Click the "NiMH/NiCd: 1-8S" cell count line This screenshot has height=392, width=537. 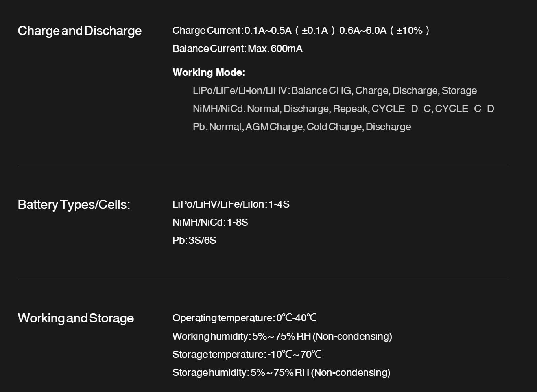pos(210,223)
